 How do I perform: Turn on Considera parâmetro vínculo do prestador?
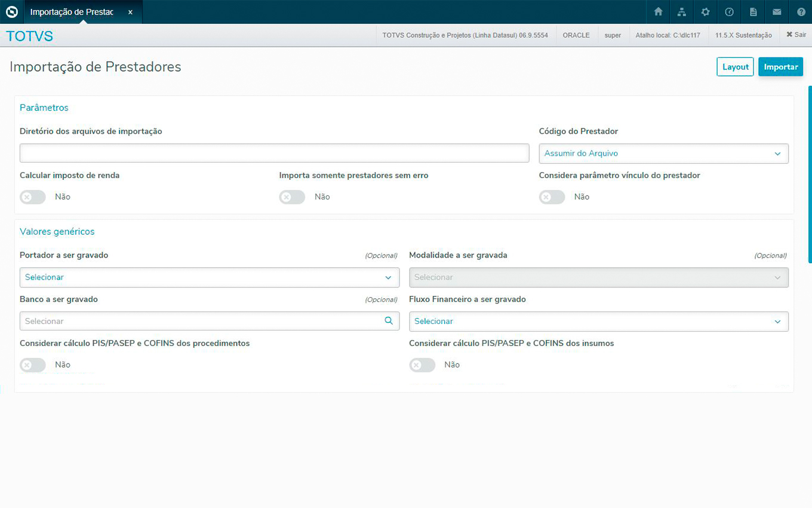(552, 197)
